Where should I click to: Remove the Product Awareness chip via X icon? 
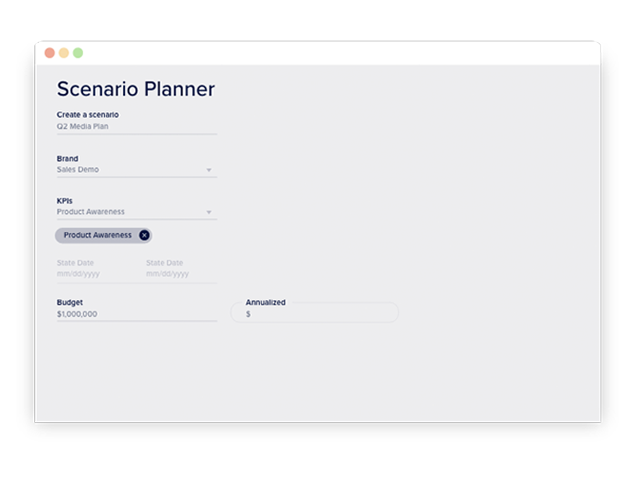145,235
